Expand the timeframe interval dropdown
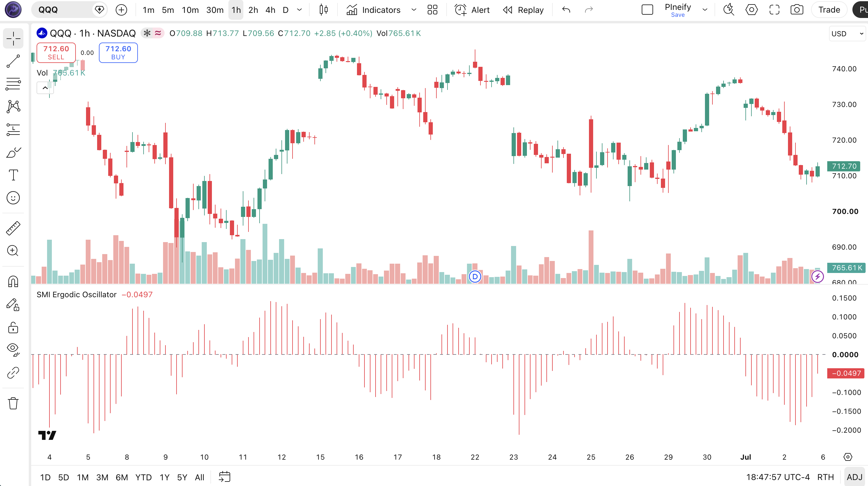This screenshot has height=486, width=868. coord(299,10)
